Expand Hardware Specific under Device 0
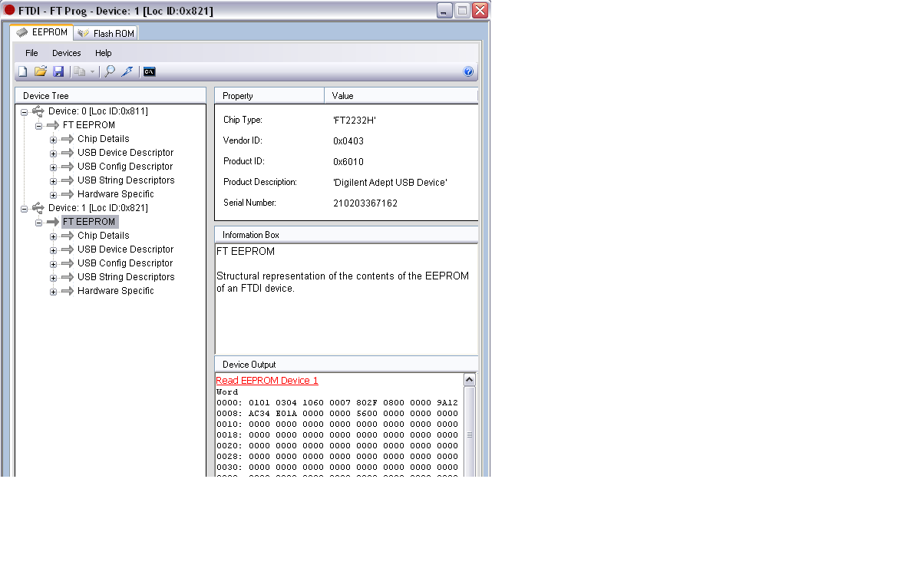 tap(54, 195)
